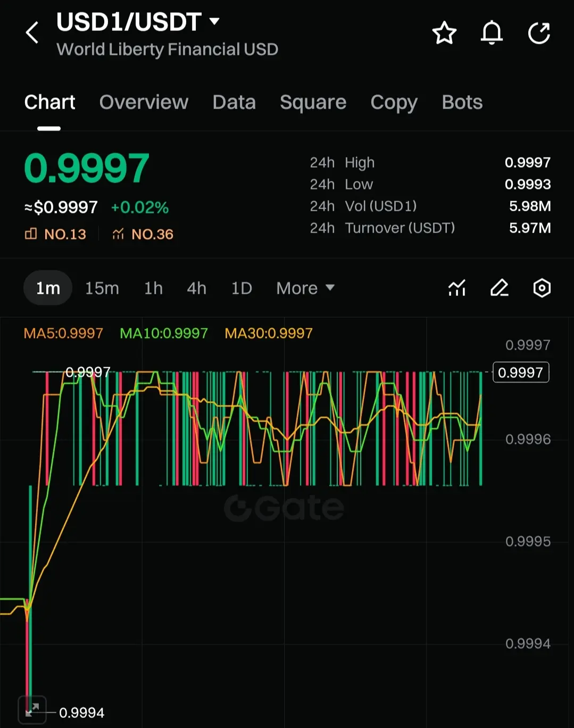Screen dimensions: 574x728
Task: Open the NO.36 ranking link
Action: pos(143,234)
